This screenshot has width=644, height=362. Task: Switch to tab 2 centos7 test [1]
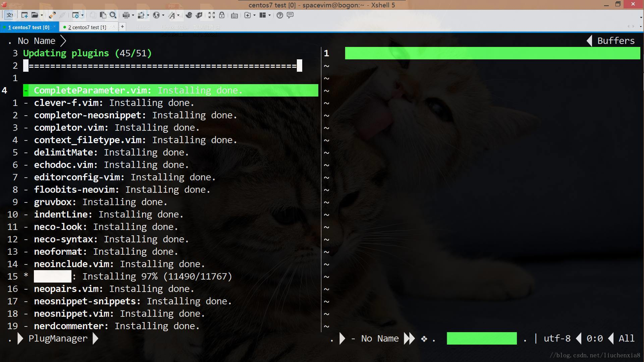pos(87,27)
